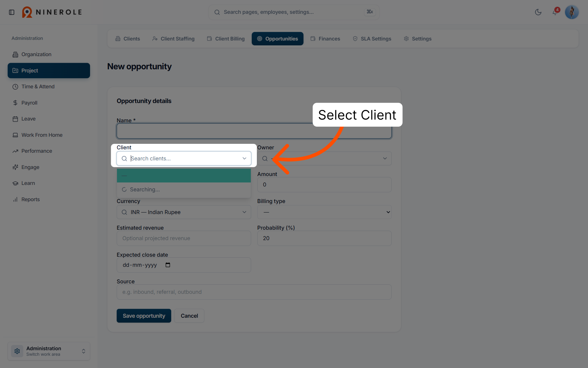This screenshot has height=368, width=588.
Task: Click the Ninerole logo
Action: [52, 12]
